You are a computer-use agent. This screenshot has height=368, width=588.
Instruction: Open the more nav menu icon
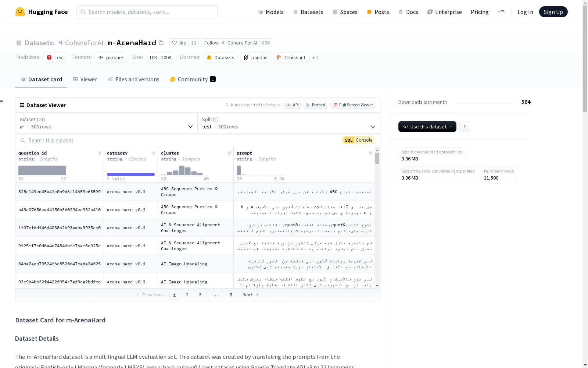point(501,12)
